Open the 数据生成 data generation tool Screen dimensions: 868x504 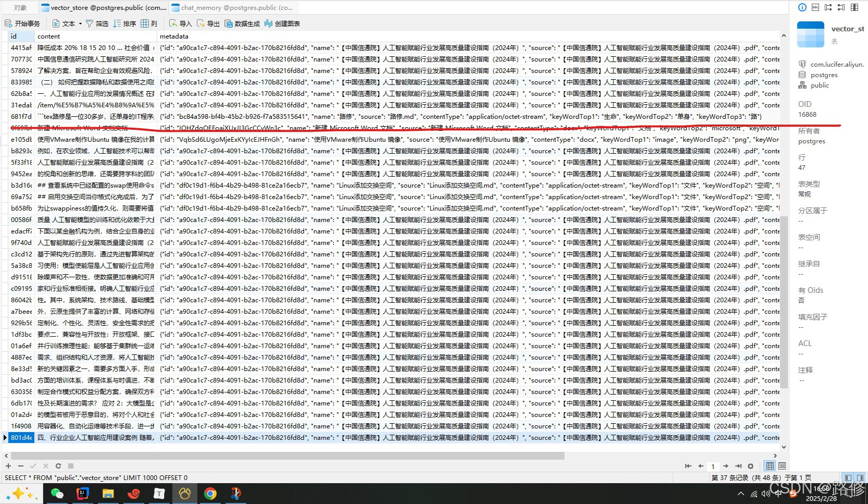(x=242, y=23)
